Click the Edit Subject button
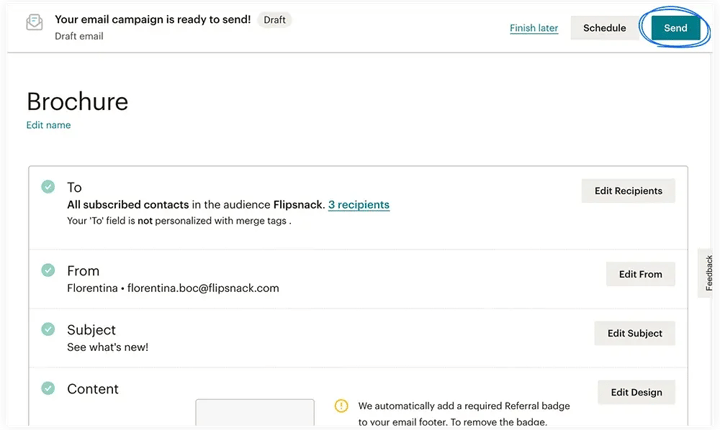Viewport: 720px width, 430px height. coord(635,333)
